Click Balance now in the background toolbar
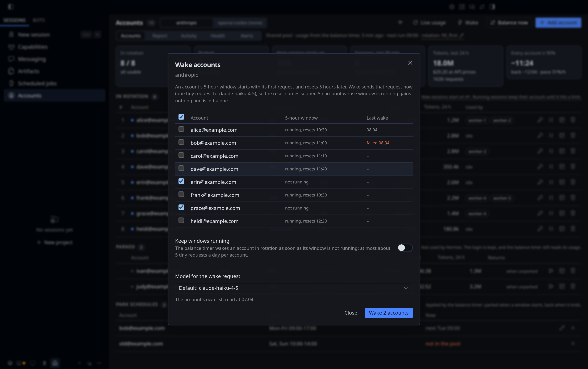The image size is (588, 369). tap(509, 23)
